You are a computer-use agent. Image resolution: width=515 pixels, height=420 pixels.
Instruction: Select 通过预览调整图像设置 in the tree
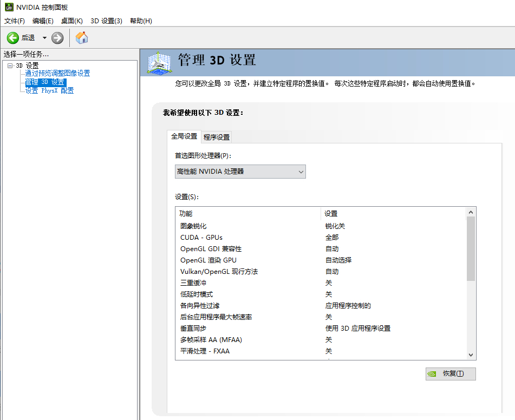tap(57, 73)
